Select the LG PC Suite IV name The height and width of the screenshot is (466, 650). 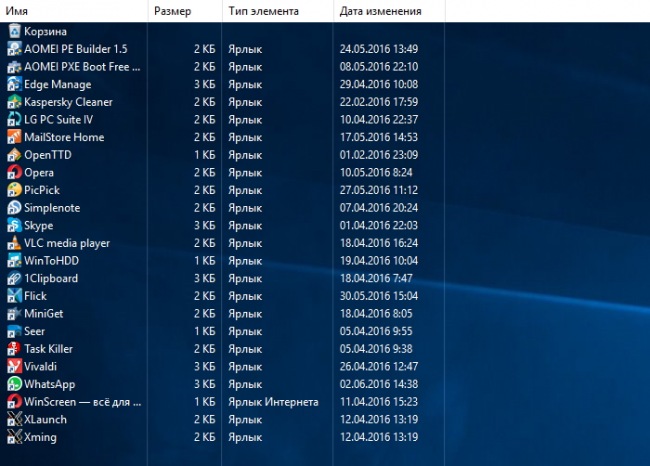coord(58,119)
